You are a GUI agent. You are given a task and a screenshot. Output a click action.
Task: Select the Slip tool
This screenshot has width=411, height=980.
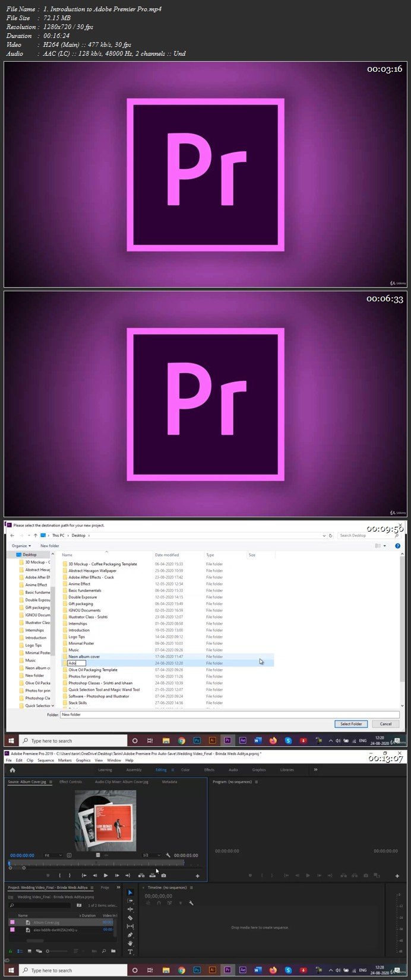point(131,926)
